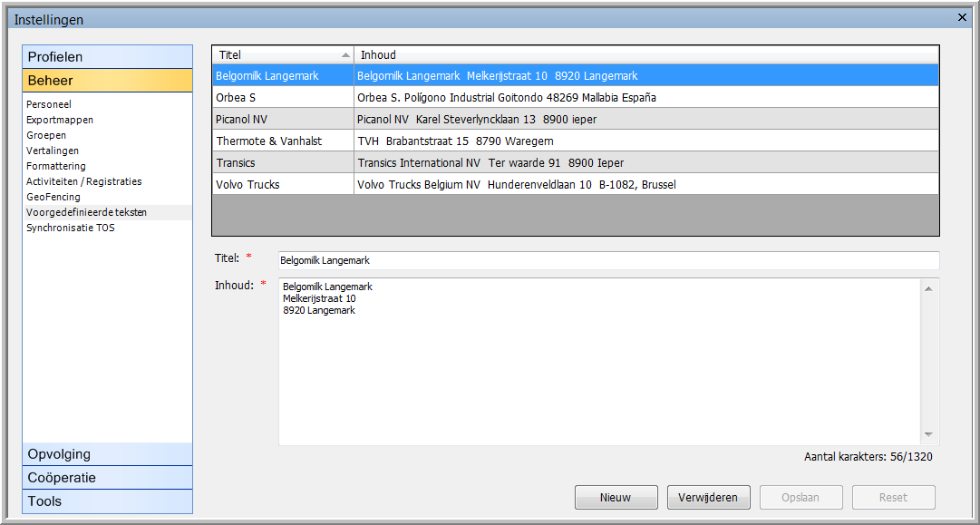Select the Orbea S row title
The width and height of the screenshot is (980, 525).
(283, 98)
